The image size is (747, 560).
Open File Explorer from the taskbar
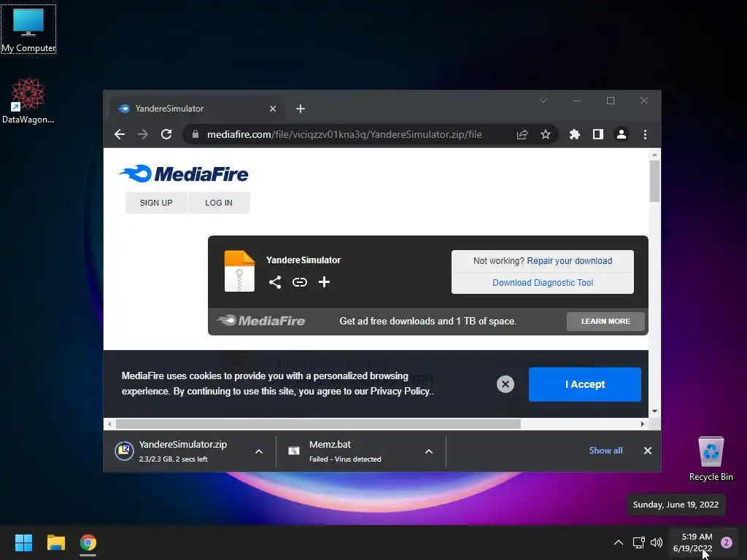(55, 542)
